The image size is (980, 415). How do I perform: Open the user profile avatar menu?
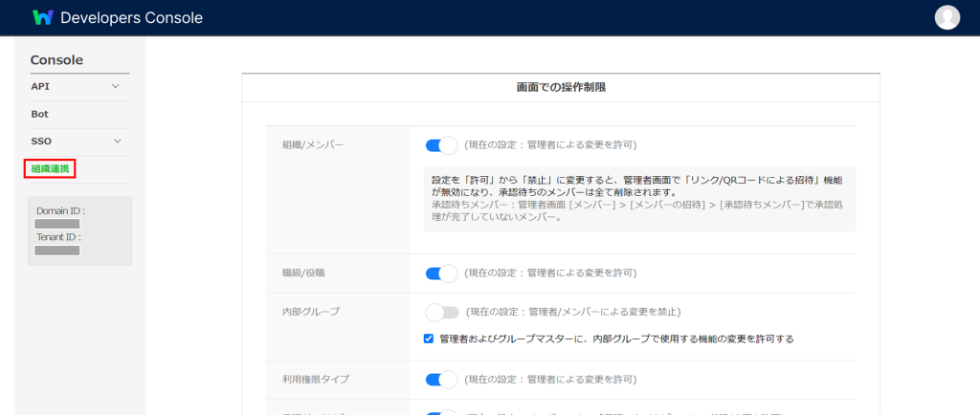947,17
